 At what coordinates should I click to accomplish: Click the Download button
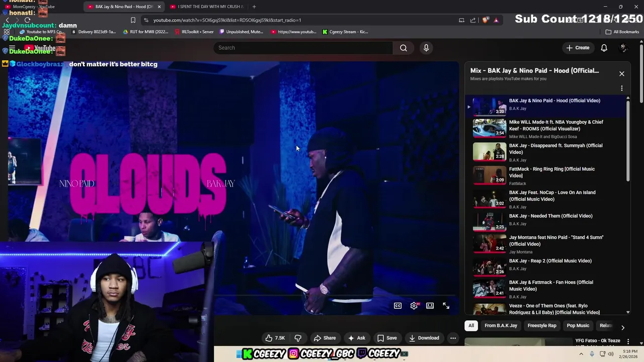(424, 338)
